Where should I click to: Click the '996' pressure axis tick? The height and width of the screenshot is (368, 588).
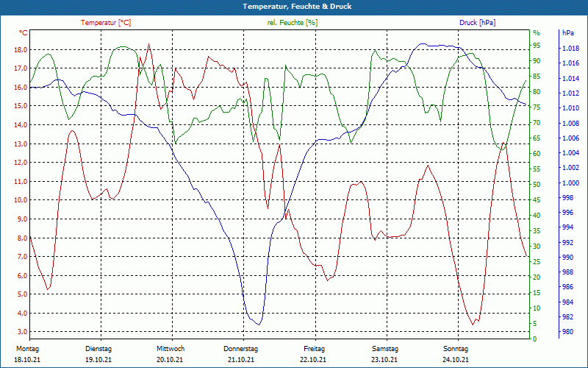coord(567,213)
